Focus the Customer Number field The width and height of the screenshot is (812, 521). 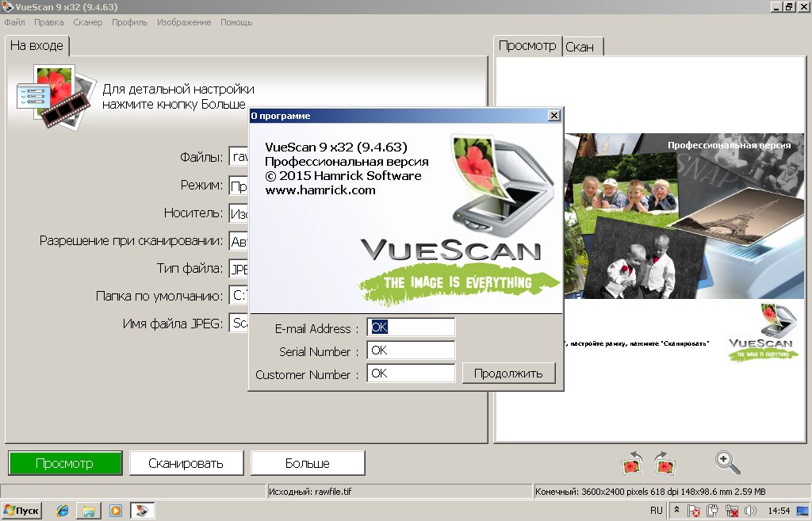click(x=411, y=373)
